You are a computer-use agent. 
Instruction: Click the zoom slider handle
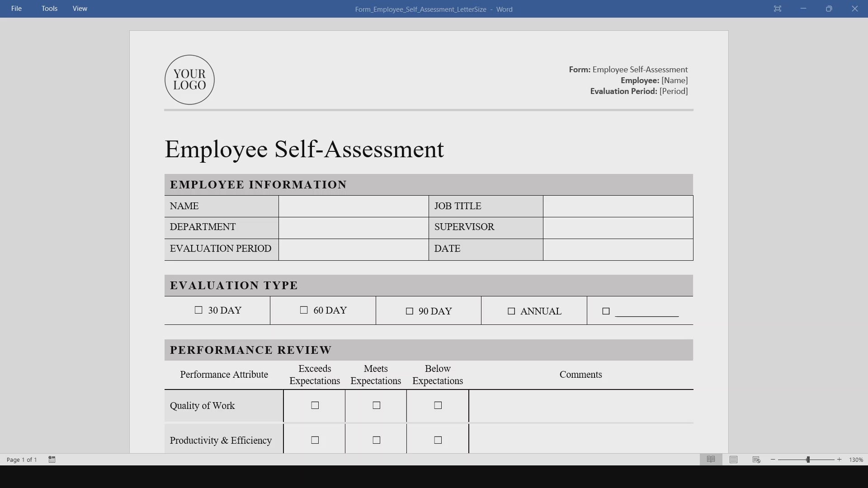click(x=808, y=460)
